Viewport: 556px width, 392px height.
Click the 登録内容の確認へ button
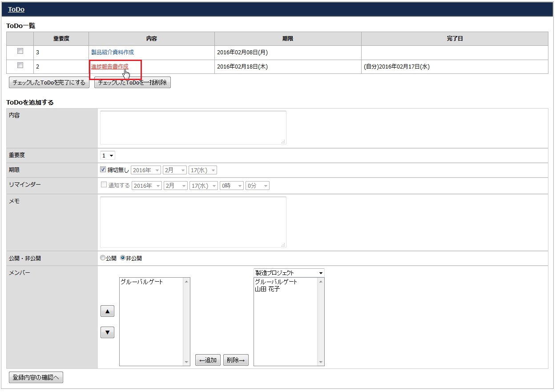[x=36, y=377]
